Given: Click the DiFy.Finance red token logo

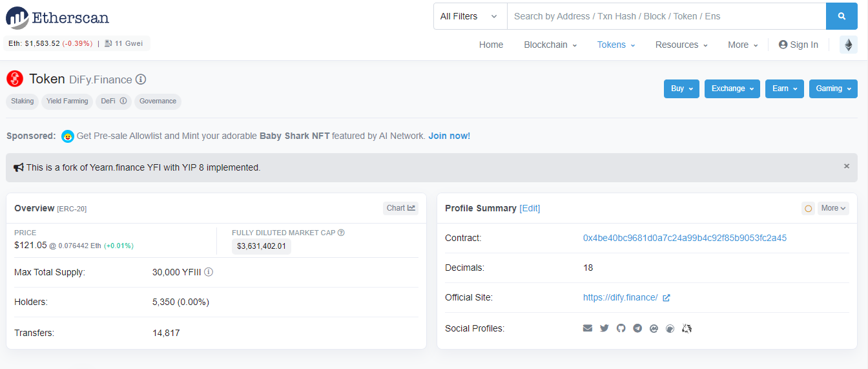Looking at the screenshot, I should (x=15, y=79).
